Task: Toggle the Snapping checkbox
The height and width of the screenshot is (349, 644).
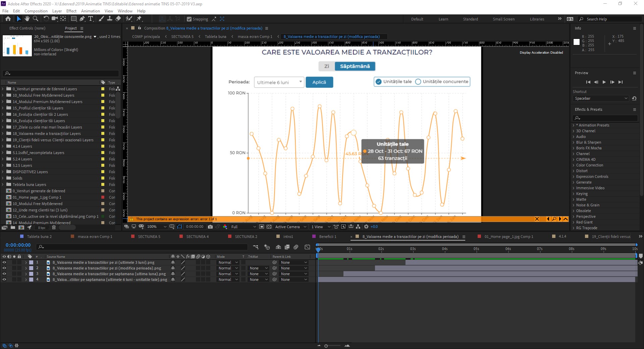Action: tap(189, 19)
